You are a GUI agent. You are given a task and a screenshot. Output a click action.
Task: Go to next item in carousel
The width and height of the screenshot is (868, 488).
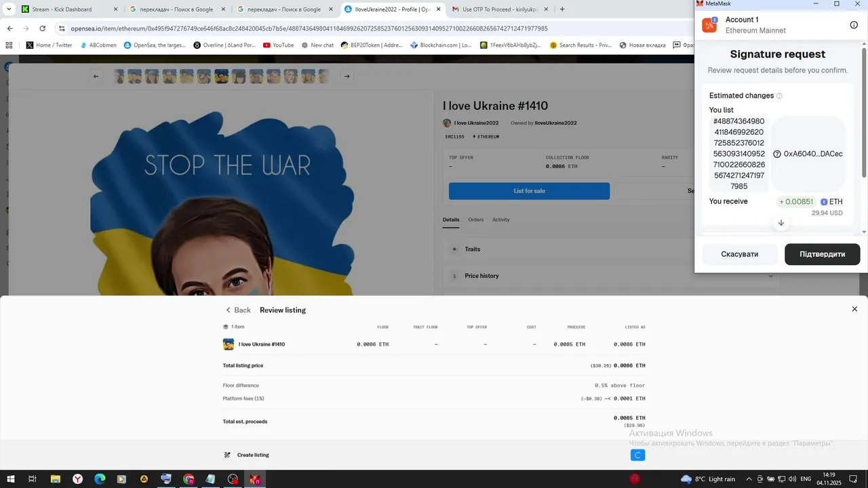pos(347,76)
